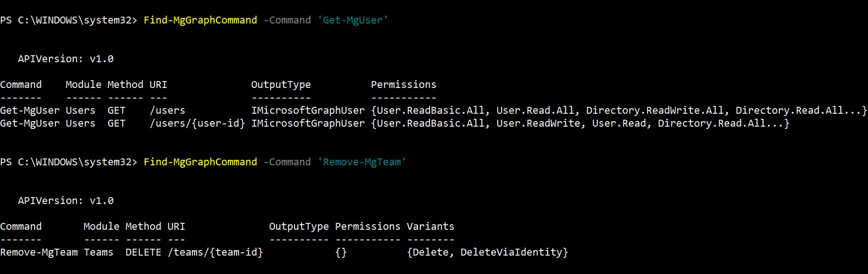Click the second PS C:\WINDOWS\system32> prompt
The height and width of the screenshot is (274, 868).
69,162
